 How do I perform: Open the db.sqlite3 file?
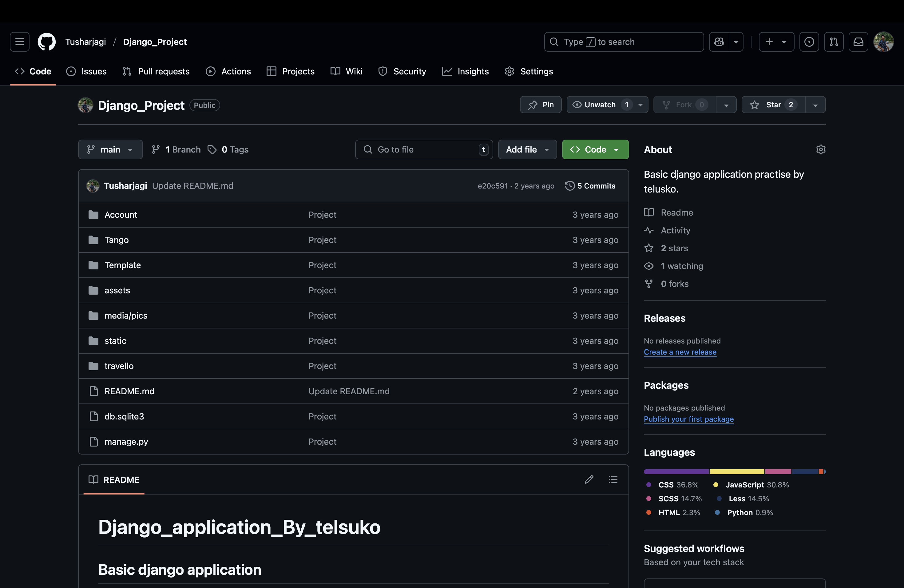pyautogui.click(x=124, y=416)
